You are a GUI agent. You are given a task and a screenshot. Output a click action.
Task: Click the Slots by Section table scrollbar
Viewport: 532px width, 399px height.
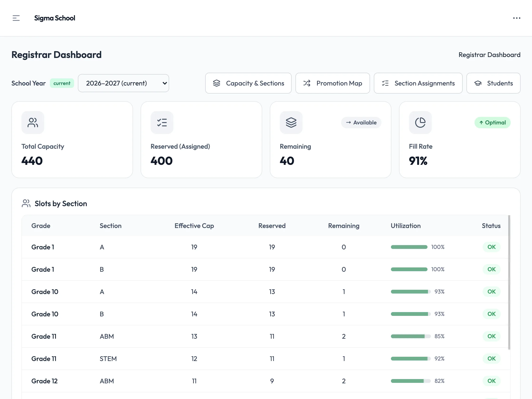[509, 282]
